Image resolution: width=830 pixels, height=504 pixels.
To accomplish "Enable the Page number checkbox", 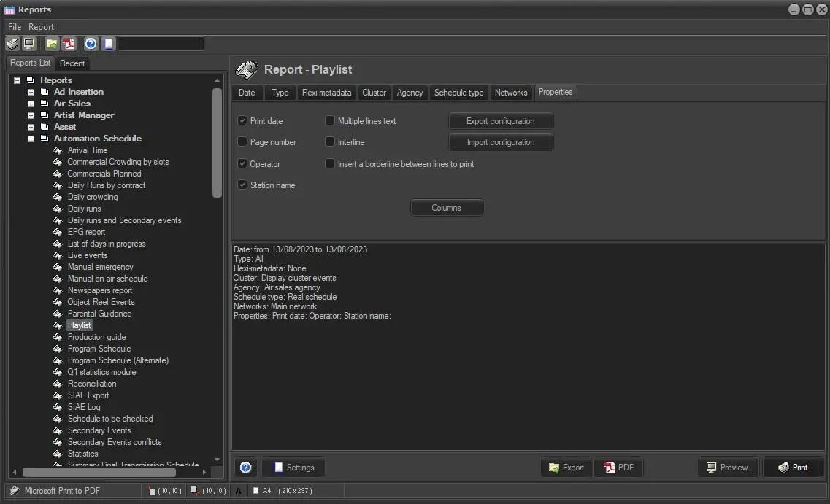I will (242, 142).
